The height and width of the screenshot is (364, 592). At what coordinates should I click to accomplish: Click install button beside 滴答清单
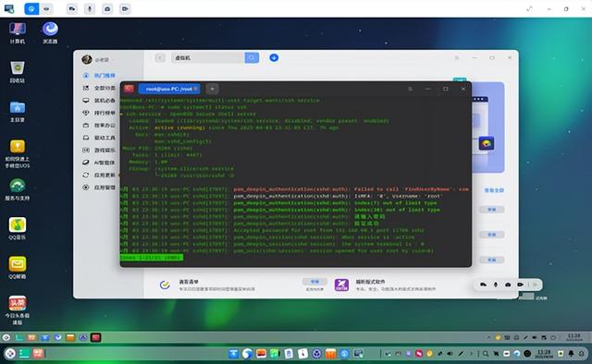point(314,282)
